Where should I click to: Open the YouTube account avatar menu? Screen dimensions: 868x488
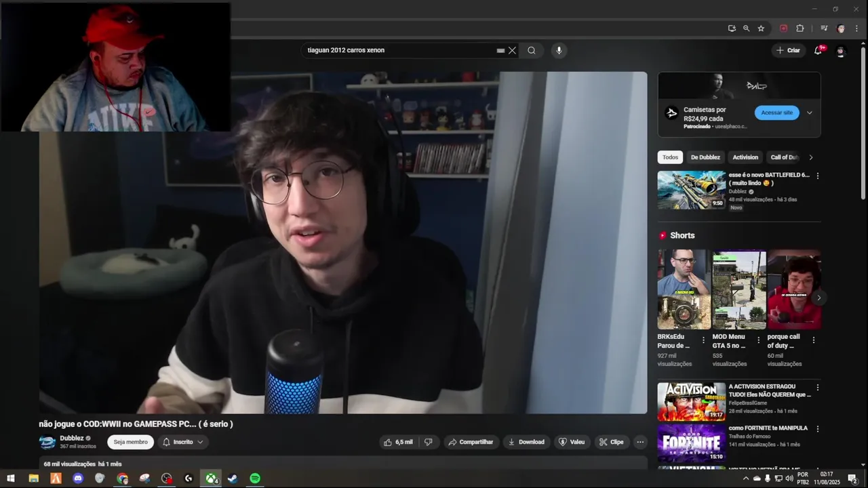(x=841, y=51)
